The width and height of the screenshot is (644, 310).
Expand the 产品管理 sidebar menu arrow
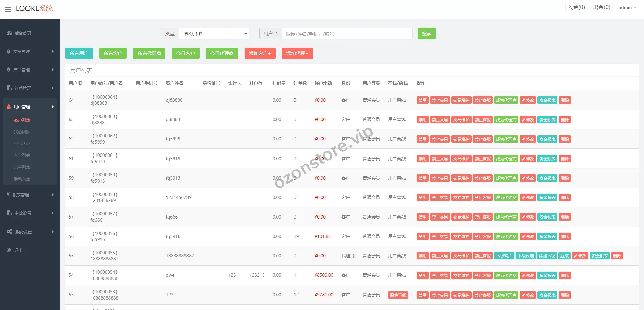[x=53, y=70]
